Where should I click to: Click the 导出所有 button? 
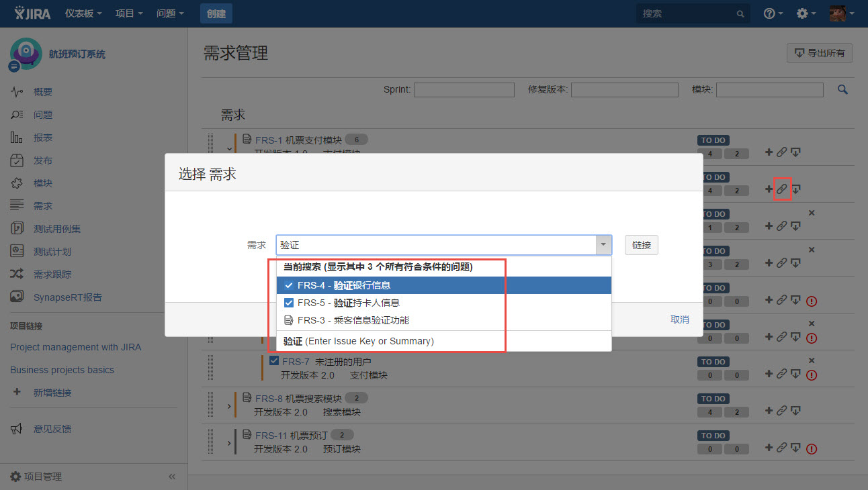pos(819,53)
